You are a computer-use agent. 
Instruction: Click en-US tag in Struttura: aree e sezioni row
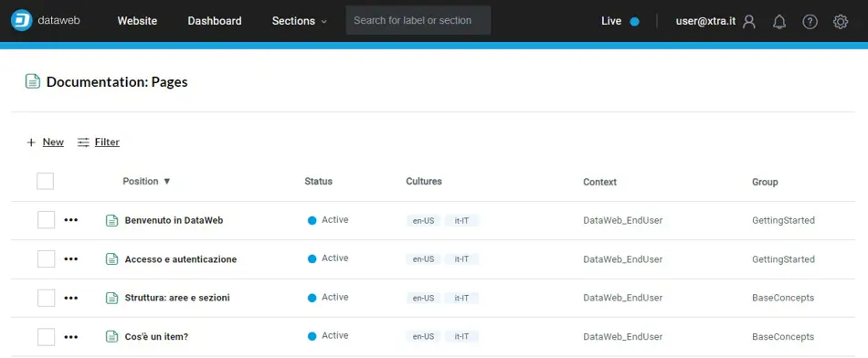coord(423,299)
